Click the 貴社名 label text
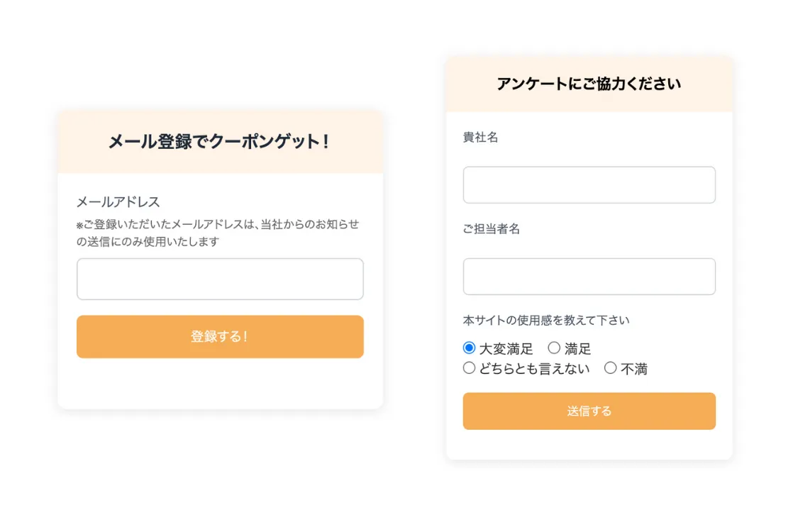Image resolution: width=798 pixels, height=532 pixels. [481, 138]
